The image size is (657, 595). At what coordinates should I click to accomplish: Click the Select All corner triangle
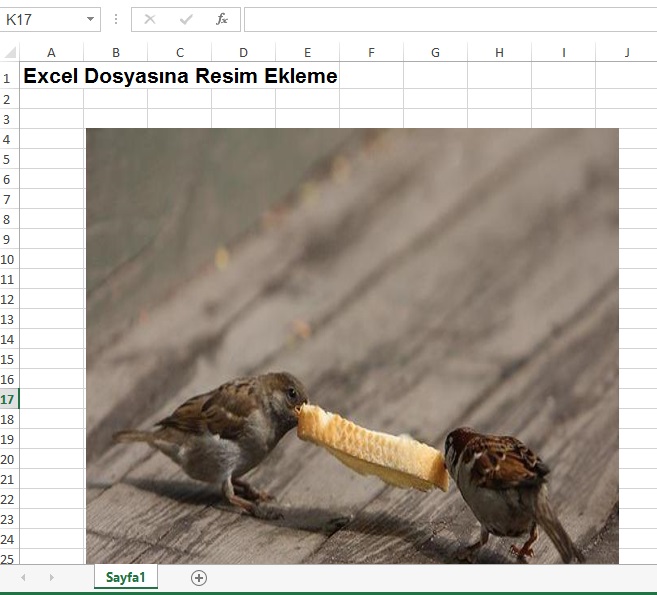10,52
